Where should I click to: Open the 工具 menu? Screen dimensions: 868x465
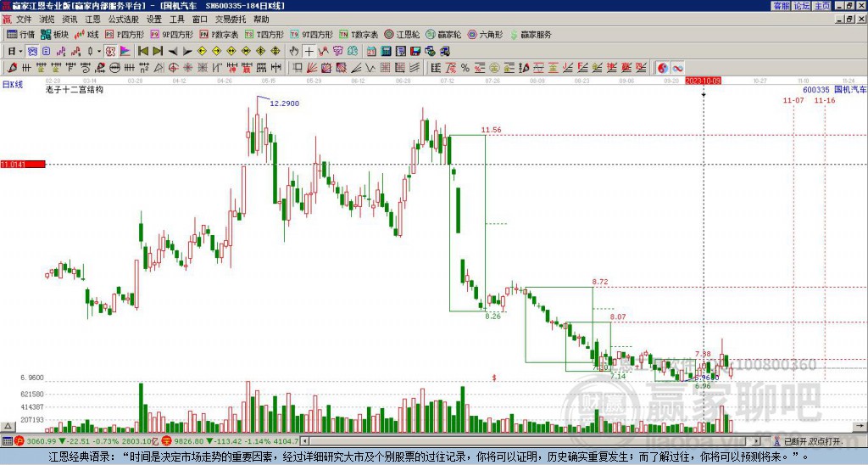176,20
